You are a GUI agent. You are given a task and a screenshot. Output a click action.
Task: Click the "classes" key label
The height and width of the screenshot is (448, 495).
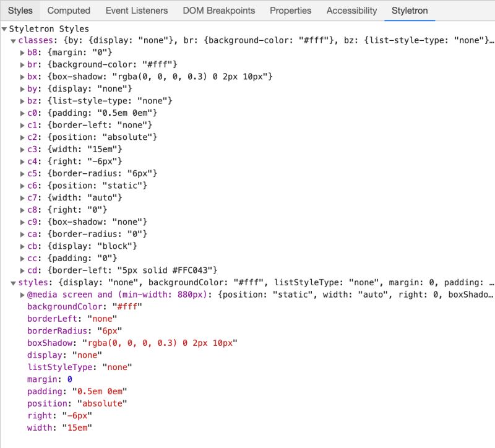click(x=36, y=40)
